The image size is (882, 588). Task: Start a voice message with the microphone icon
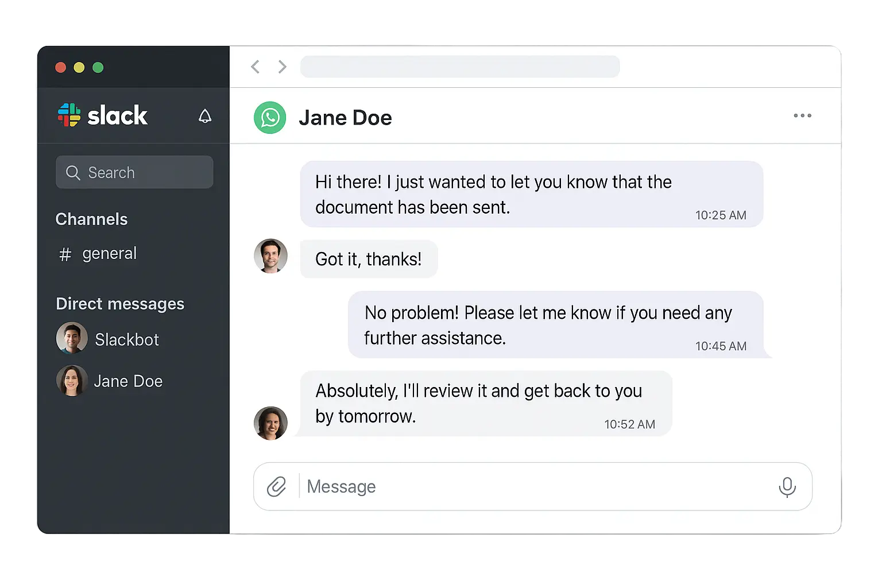(x=787, y=486)
